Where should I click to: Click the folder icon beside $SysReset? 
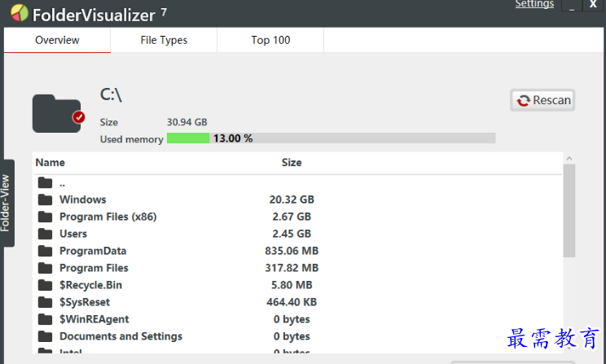tap(46, 302)
